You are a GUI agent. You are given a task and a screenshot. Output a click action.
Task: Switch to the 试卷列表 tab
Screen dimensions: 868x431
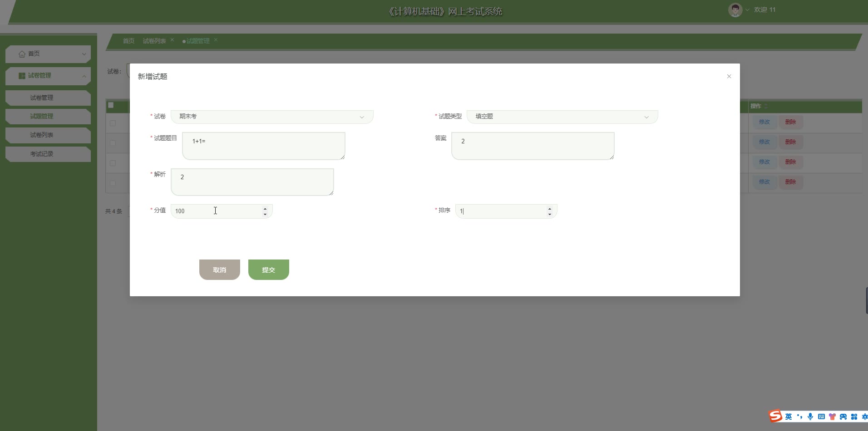tap(154, 41)
